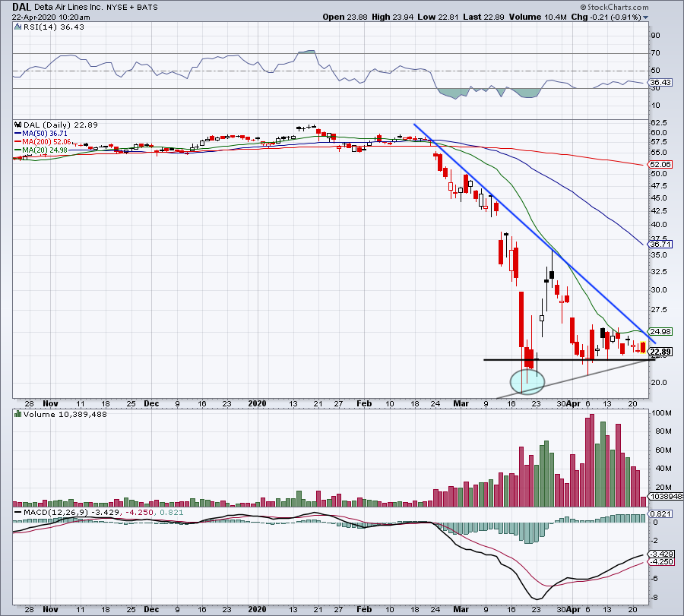Click the 0.821 MACD histogram tag

pos(660,514)
